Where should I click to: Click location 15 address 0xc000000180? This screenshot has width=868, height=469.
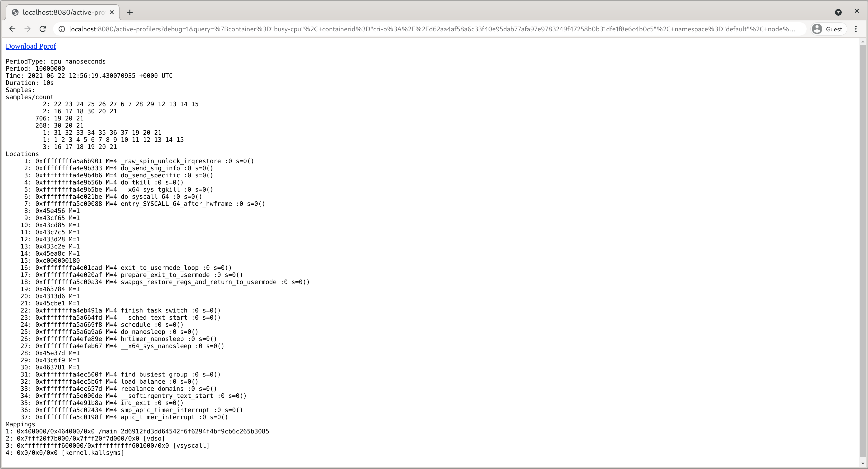pyautogui.click(x=50, y=261)
